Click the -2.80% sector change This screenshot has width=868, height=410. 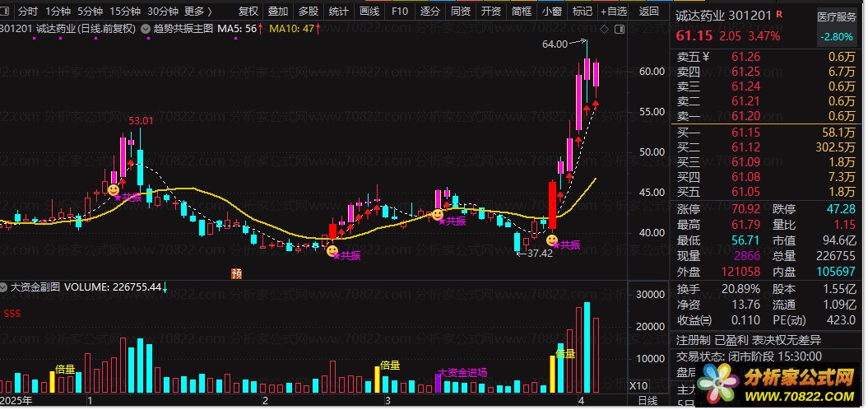pyautogui.click(x=837, y=36)
